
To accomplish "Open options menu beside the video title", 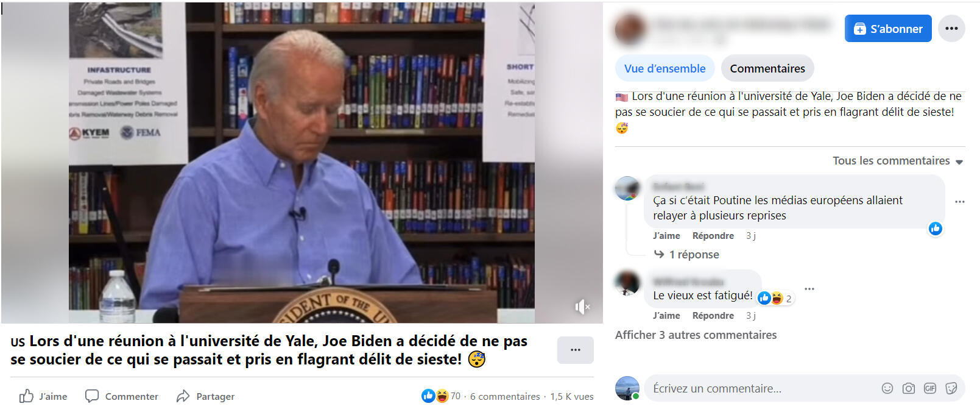I will click(x=575, y=350).
